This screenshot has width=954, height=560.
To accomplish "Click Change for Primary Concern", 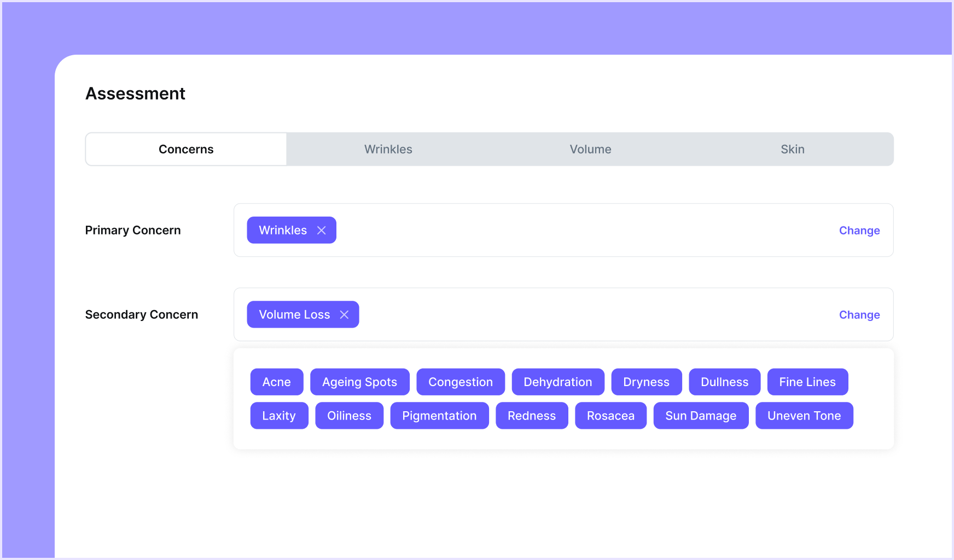I will 859,230.
